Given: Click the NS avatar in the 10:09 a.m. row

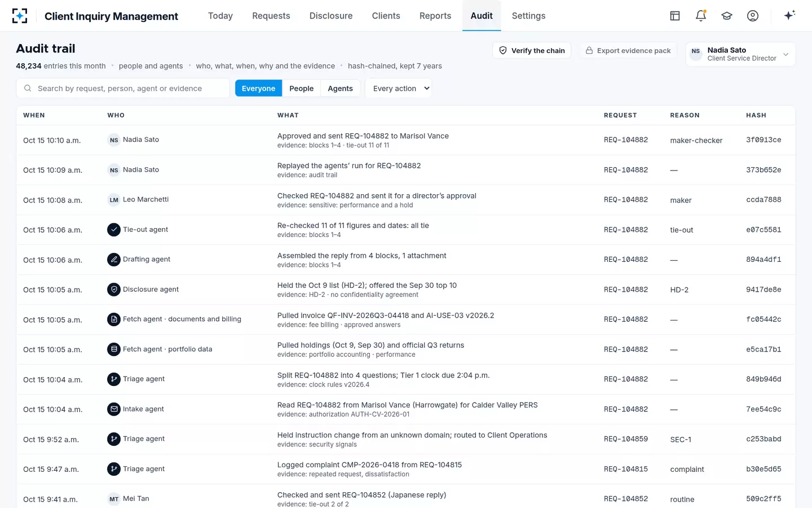Looking at the screenshot, I should point(114,170).
